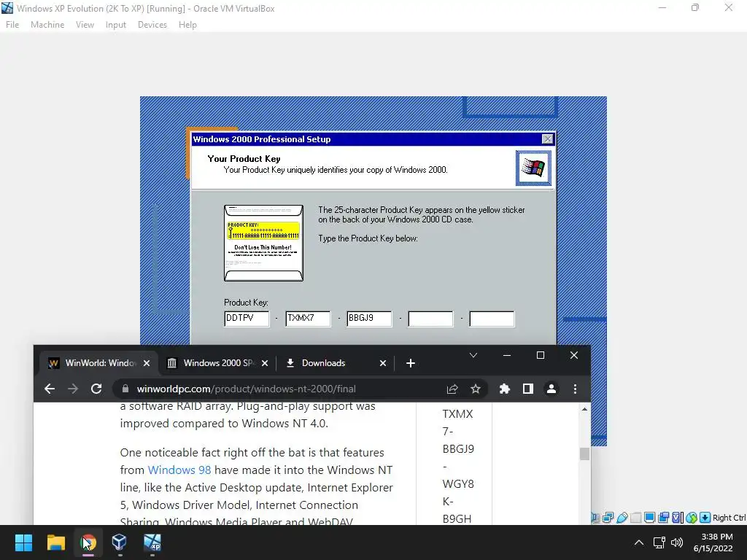Click VirtualBox display status icon

coord(649,518)
